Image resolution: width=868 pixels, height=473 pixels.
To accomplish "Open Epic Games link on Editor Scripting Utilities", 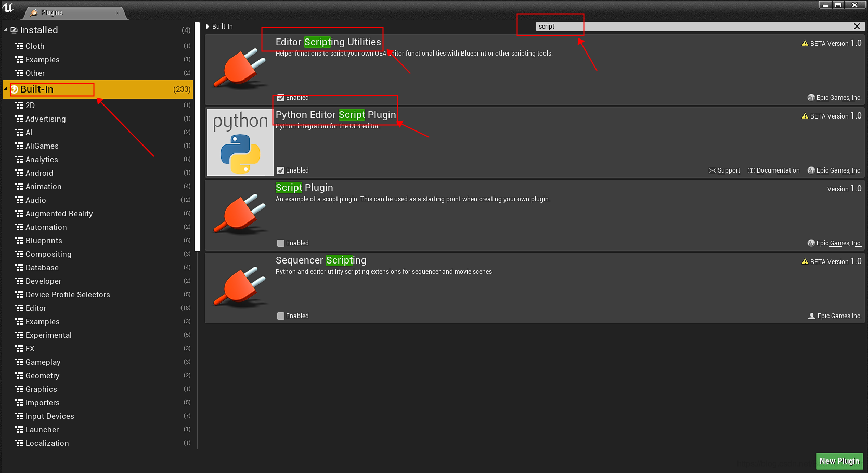I will click(x=839, y=98).
